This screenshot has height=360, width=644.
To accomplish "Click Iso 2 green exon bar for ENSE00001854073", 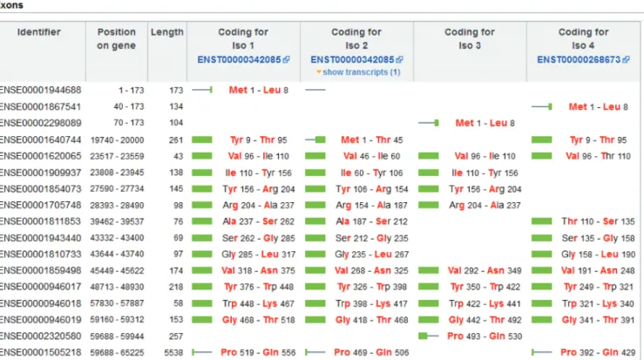I will click(315, 189).
